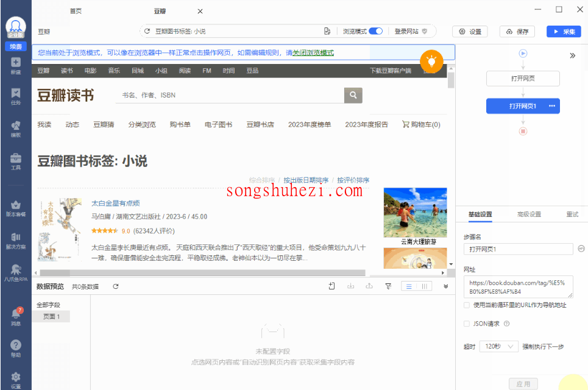Open 消息 notifications with badge

16,317
